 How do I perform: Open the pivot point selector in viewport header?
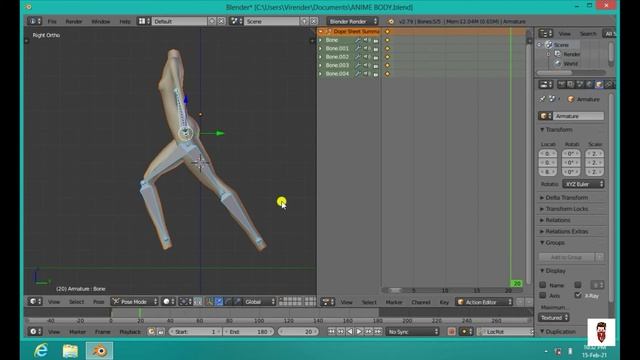[185, 302]
